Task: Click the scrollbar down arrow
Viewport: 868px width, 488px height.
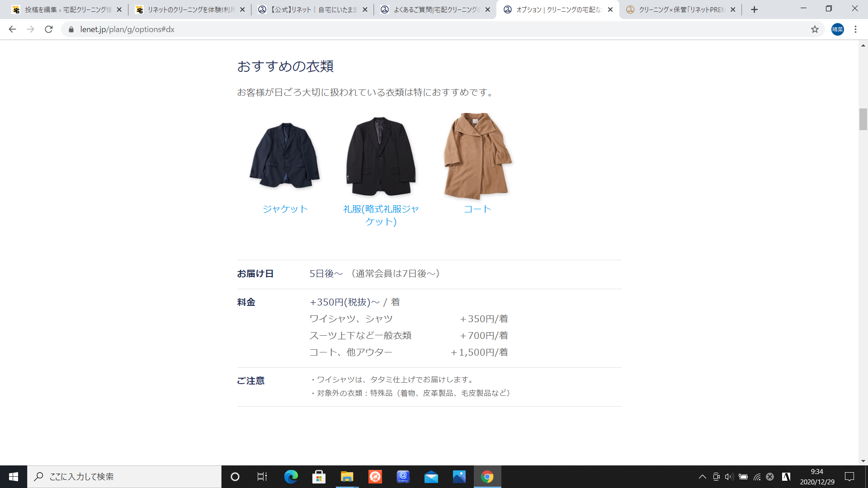Action: click(863, 461)
